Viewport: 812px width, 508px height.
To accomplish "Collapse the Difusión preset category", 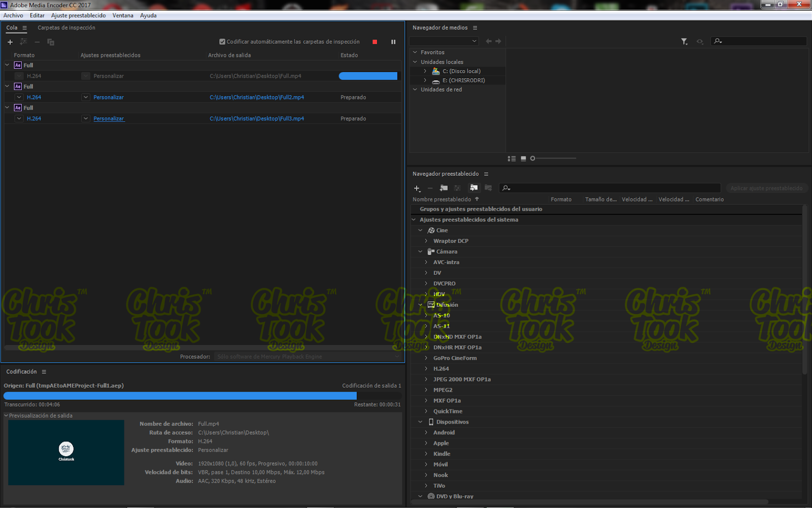I will (x=420, y=305).
